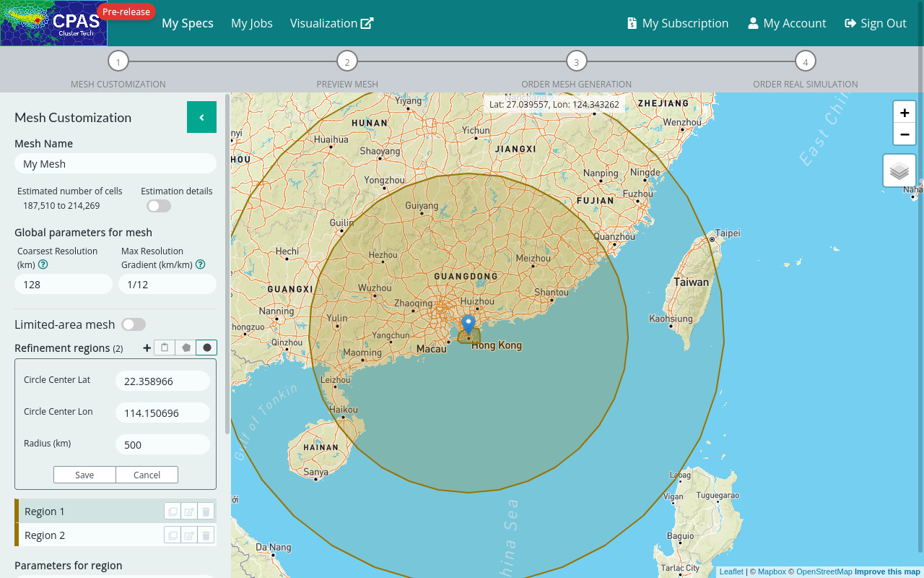Save the circle region settings
This screenshot has height=578, width=924.
84,475
